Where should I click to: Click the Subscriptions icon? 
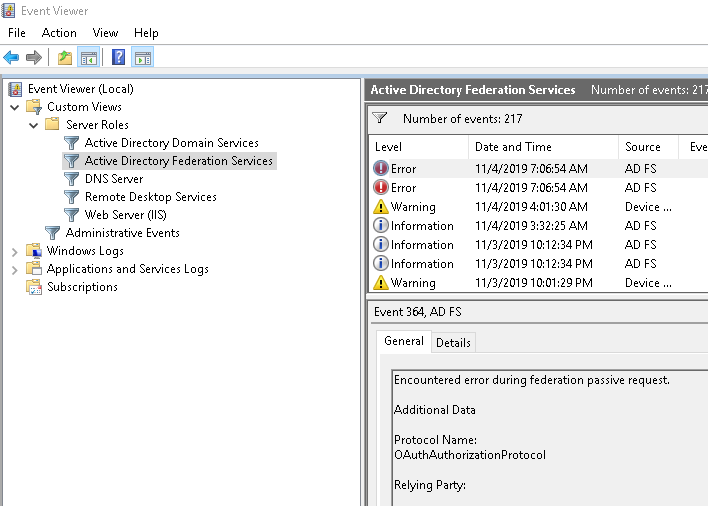[34, 287]
